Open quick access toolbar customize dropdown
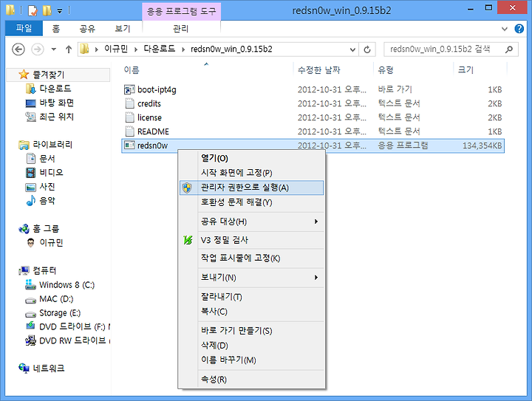This screenshot has width=532, height=401. [60, 11]
